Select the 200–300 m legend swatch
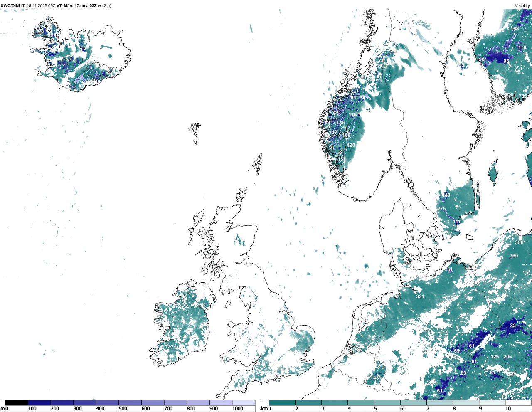 point(62,403)
